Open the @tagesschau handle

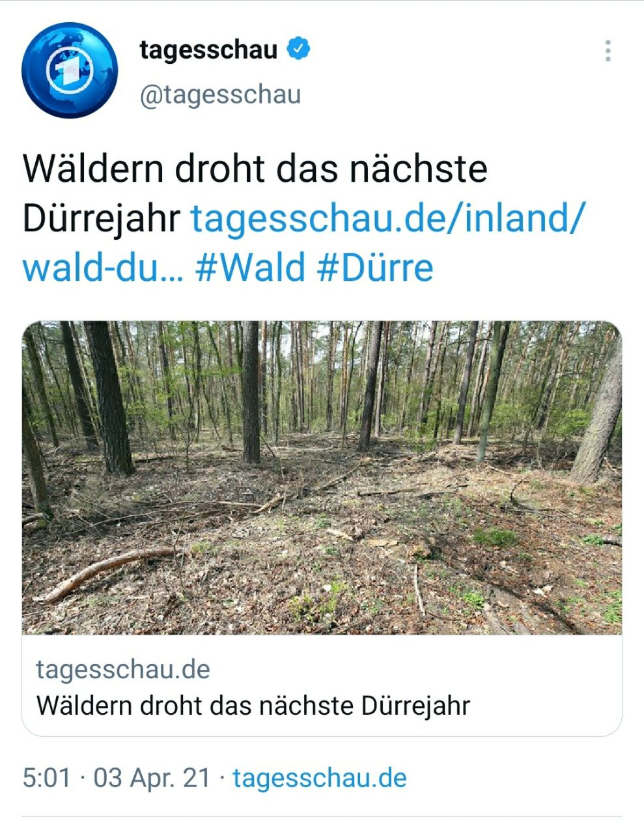(x=220, y=94)
